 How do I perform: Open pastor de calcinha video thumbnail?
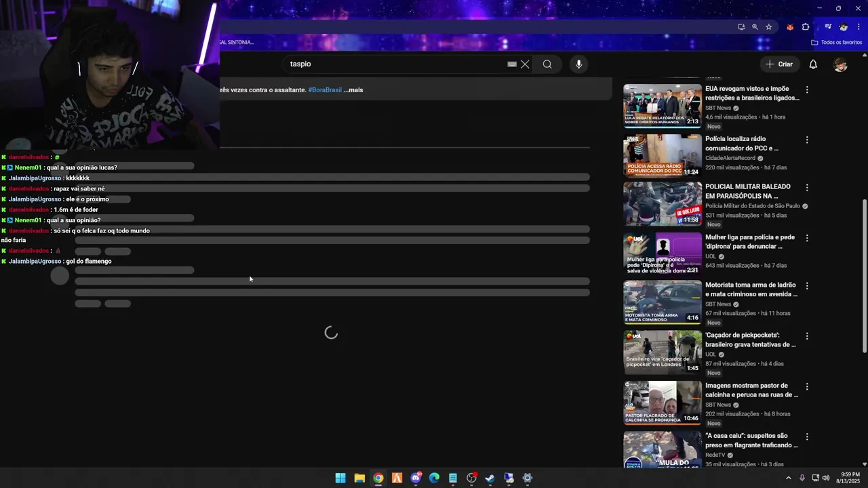(663, 403)
